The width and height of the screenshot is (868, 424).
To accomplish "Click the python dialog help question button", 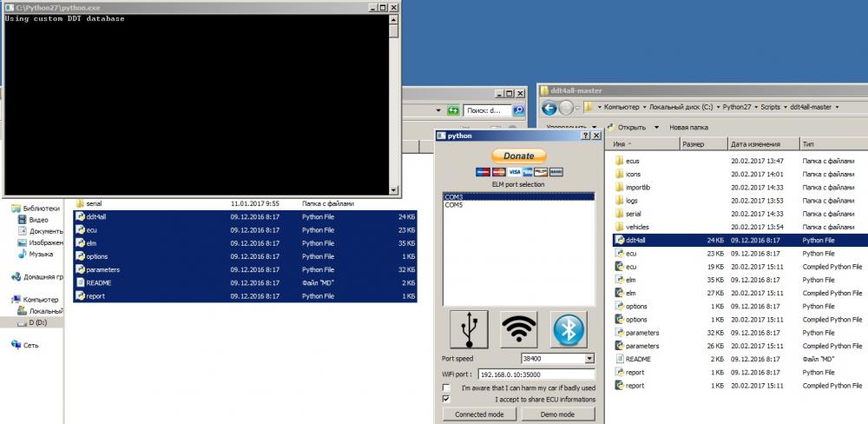I will (x=586, y=136).
